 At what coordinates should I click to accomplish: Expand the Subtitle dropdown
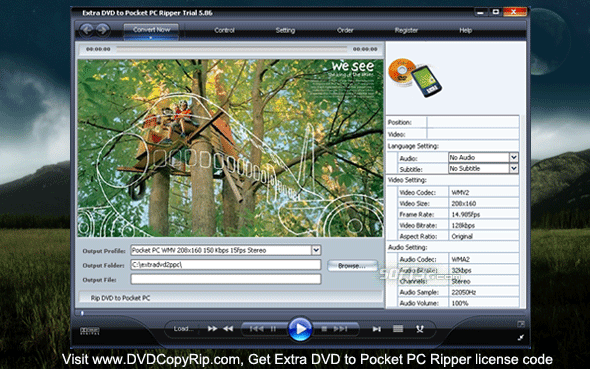coord(514,169)
